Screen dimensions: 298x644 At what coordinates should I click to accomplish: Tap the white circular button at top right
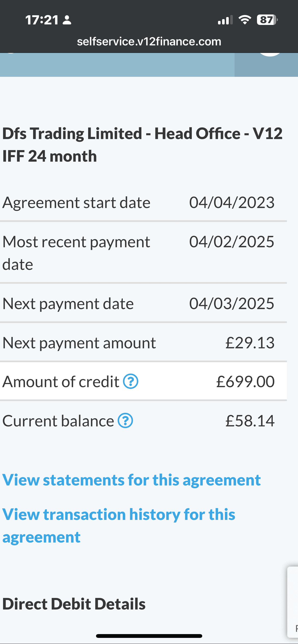(x=270, y=54)
